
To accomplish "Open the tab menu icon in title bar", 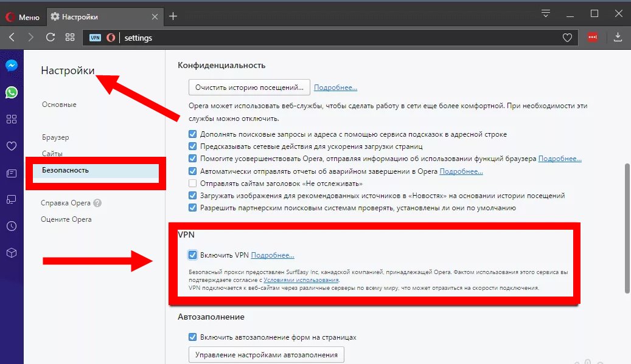I will tap(546, 13).
